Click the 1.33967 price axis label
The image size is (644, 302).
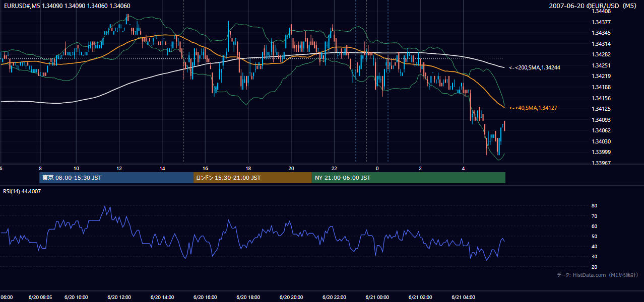pyautogui.click(x=602, y=163)
